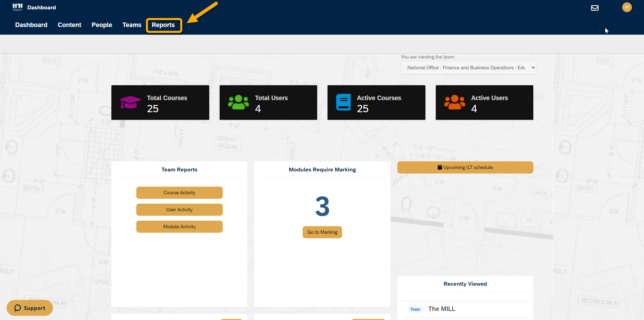
Task: Select the Content navigation item
Action: (70, 25)
